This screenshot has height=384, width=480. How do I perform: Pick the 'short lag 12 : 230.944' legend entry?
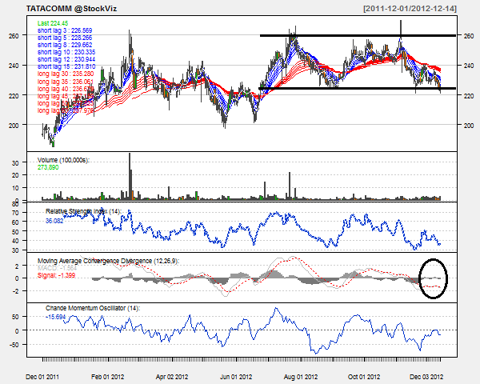[66, 59]
